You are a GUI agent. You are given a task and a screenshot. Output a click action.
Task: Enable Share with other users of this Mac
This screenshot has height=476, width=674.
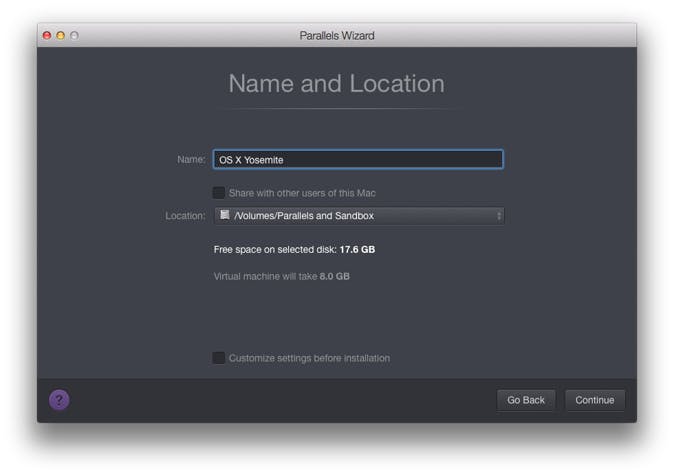219,193
